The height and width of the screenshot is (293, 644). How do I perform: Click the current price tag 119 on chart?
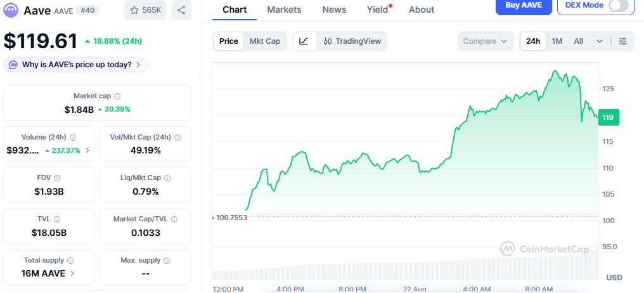[x=608, y=117]
